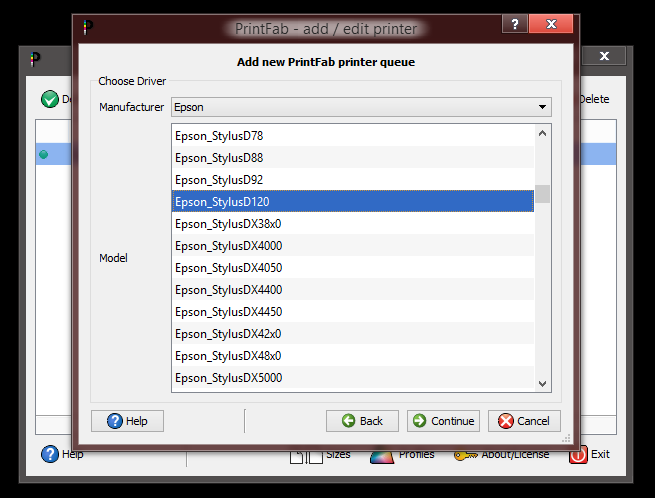
Task: Choose Epson_StylusDX5000 printer model
Action: pyautogui.click(x=353, y=378)
